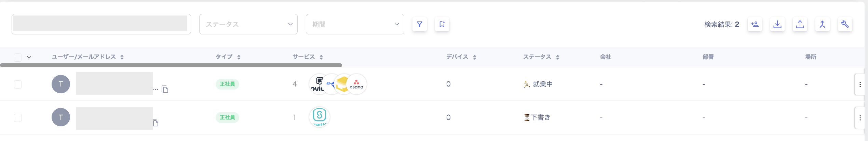Viewport: 868px width, 141px height.
Task: Check the first user row checkbox
Action: click(18, 84)
